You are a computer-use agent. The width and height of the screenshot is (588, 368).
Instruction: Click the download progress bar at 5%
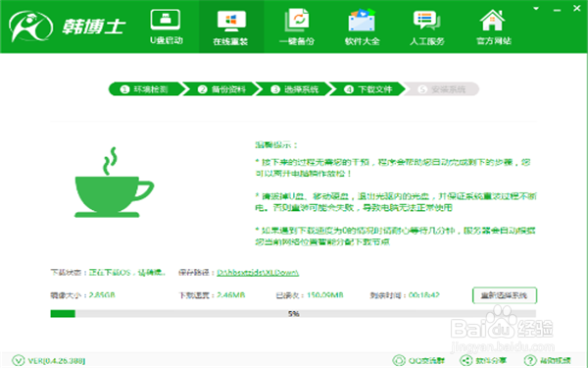[293, 314]
